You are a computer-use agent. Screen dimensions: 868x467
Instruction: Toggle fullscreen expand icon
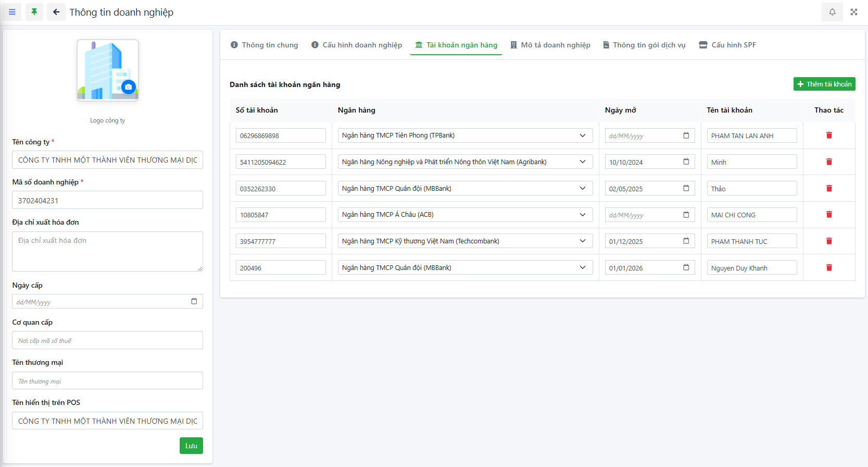pyautogui.click(x=854, y=12)
